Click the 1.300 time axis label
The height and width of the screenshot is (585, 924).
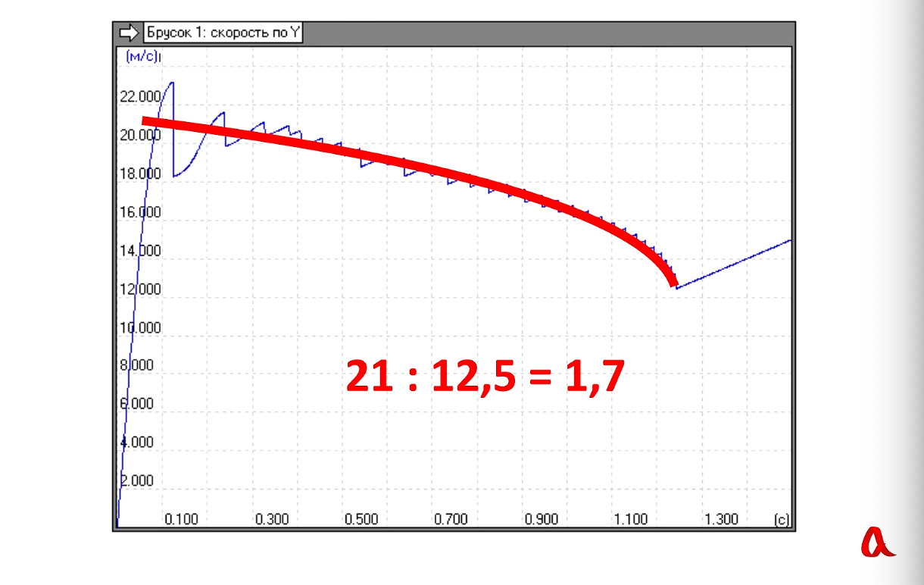pyautogui.click(x=721, y=519)
